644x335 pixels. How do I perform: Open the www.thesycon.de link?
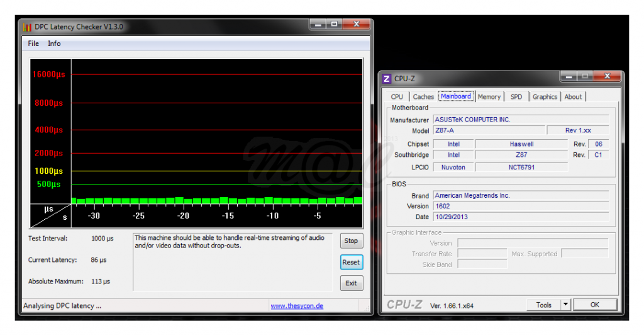tap(297, 306)
